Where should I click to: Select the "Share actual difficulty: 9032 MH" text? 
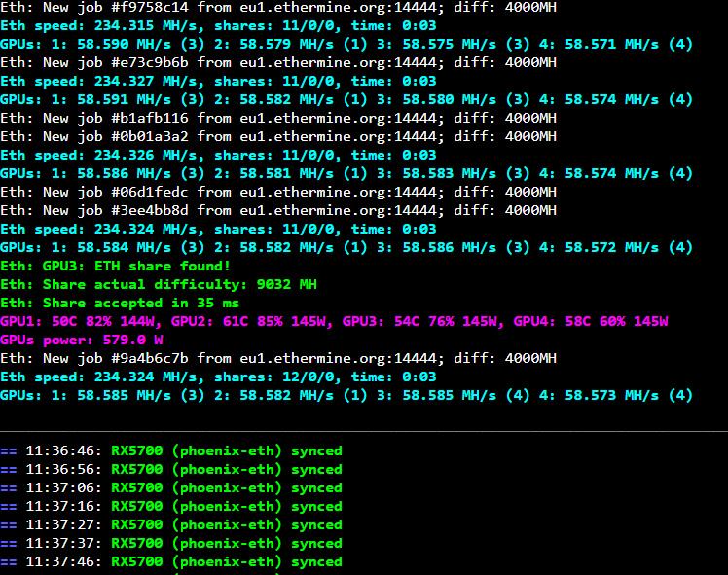click(159, 284)
